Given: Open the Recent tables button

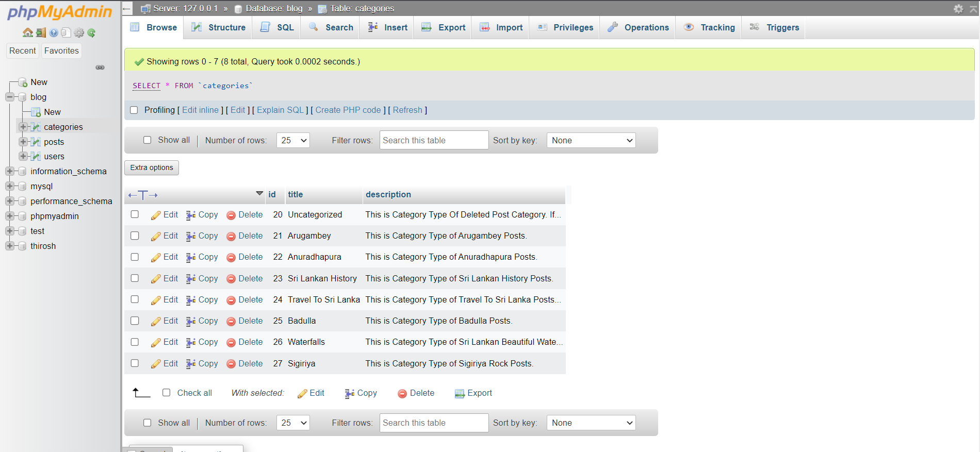Looking at the screenshot, I should tap(23, 51).
